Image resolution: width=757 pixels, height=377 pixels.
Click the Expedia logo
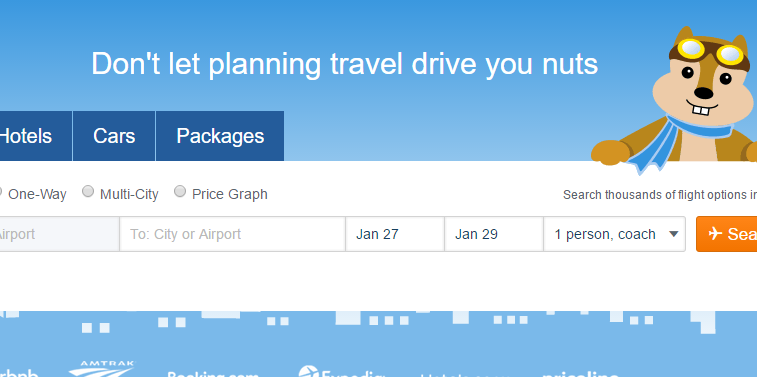click(x=341, y=372)
